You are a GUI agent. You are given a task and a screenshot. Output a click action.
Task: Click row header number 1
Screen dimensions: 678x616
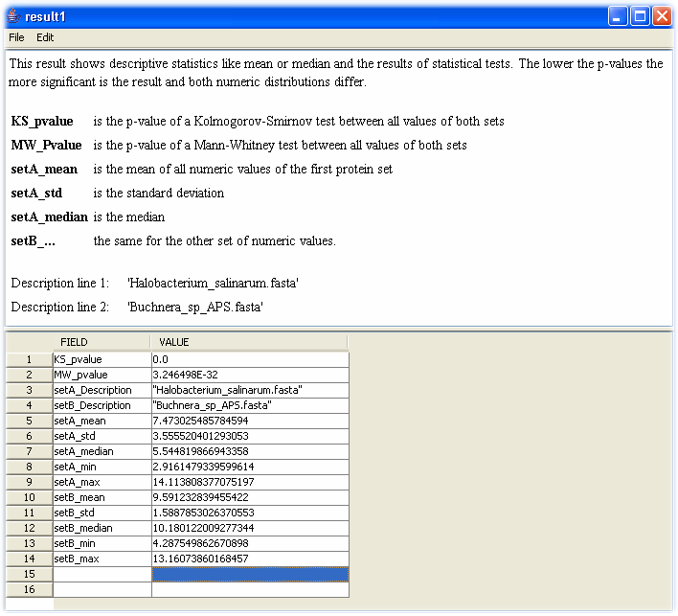pos(29,359)
